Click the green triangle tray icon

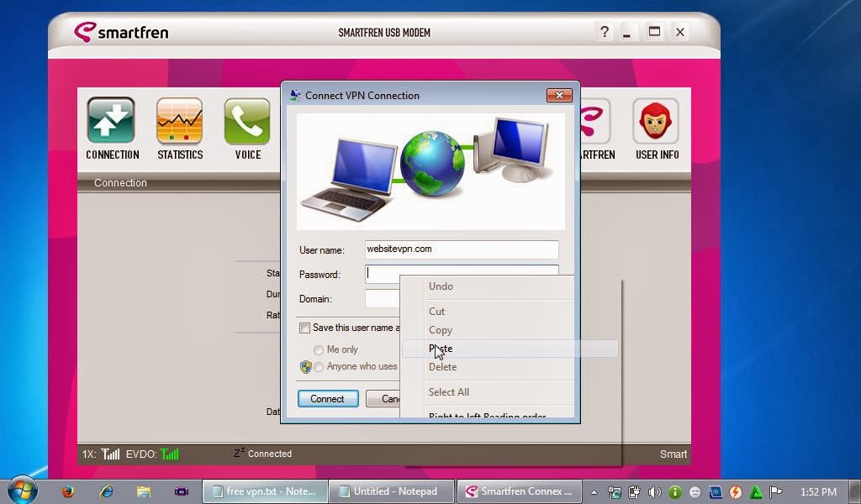tap(756, 492)
